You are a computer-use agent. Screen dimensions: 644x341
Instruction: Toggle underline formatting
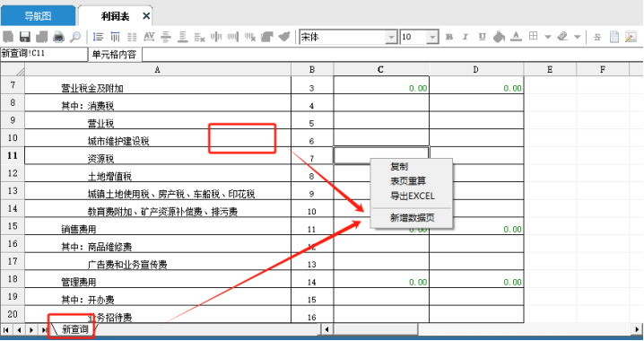[482, 37]
